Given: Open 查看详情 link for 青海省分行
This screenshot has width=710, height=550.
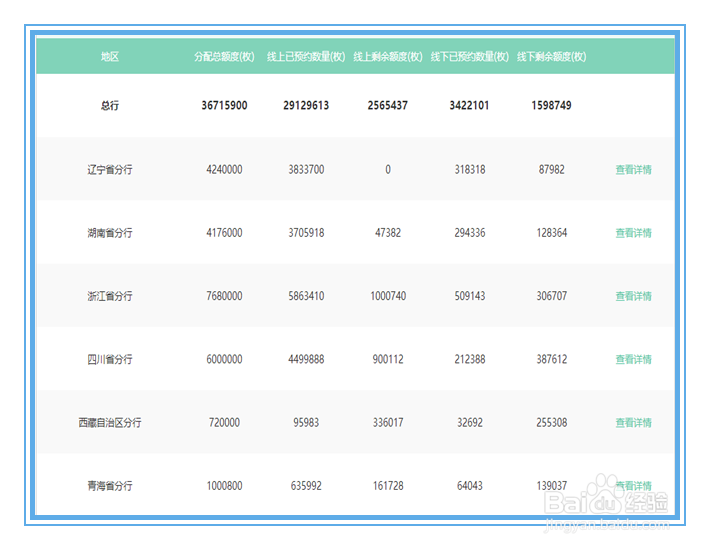Looking at the screenshot, I should click(x=633, y=486).
